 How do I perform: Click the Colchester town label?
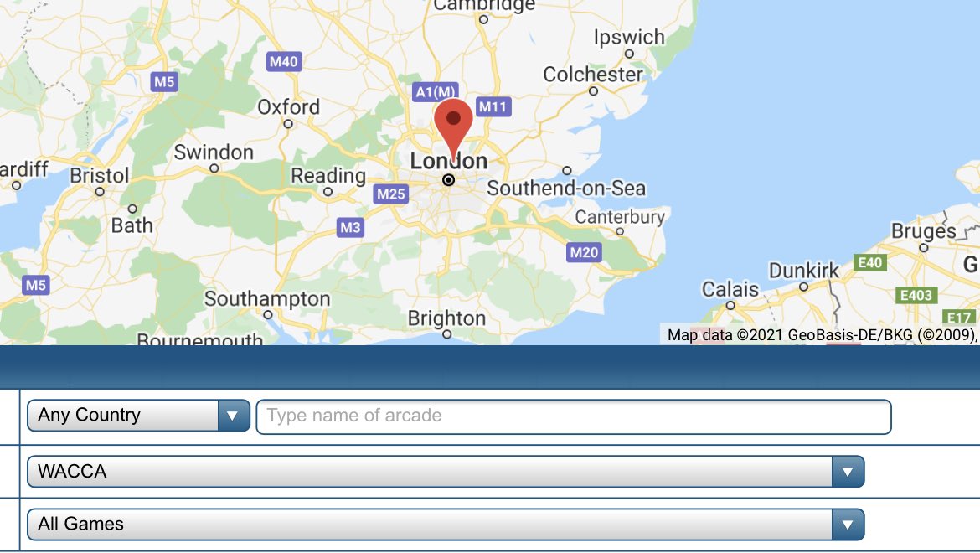pos(592,75)
